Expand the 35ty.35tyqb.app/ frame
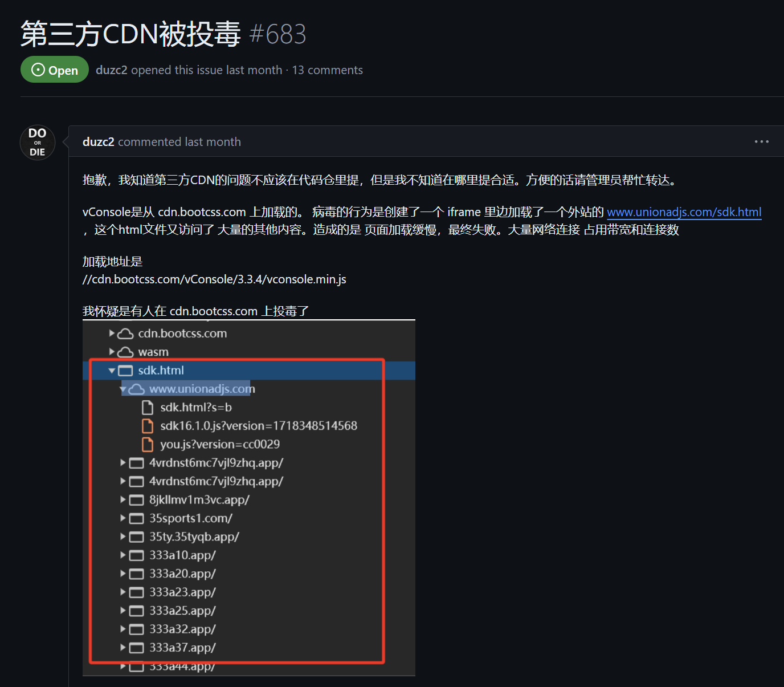Viewport: 784px width, 687px height. point(123,536)
